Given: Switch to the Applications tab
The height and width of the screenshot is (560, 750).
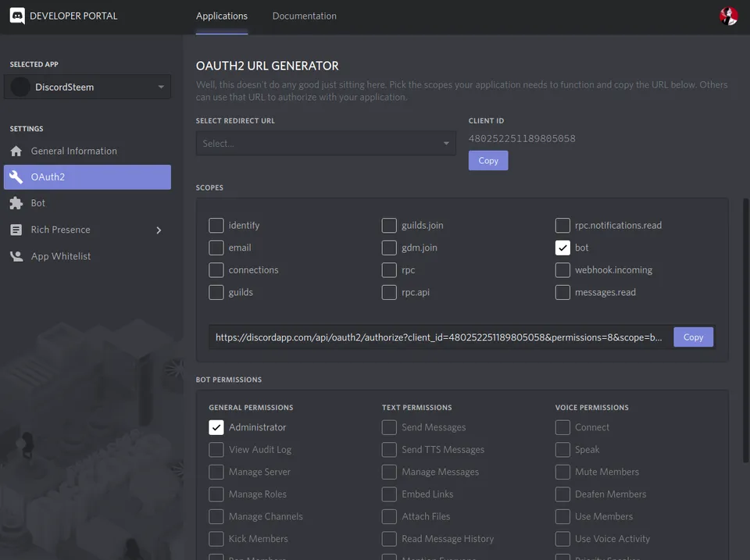Looking at the screenshot, I should pos(221,16).
